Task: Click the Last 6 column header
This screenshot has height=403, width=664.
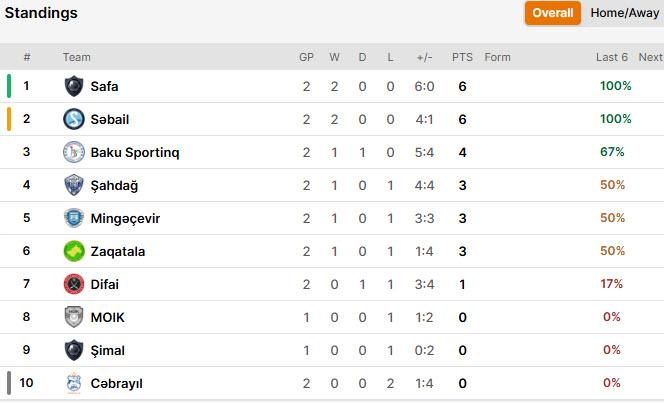Action: click(x=612, y=57)
